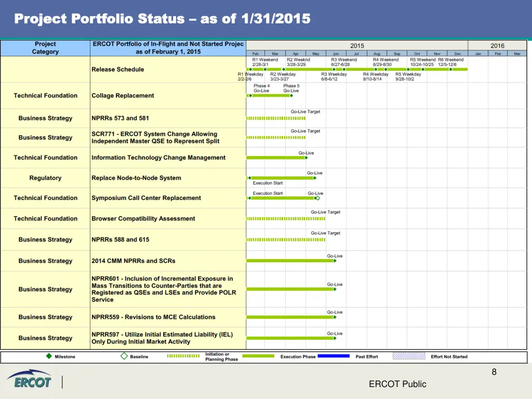Click the Dec month header
The height and width of the screenshot is (399, 532).
[x=457, y=54]
